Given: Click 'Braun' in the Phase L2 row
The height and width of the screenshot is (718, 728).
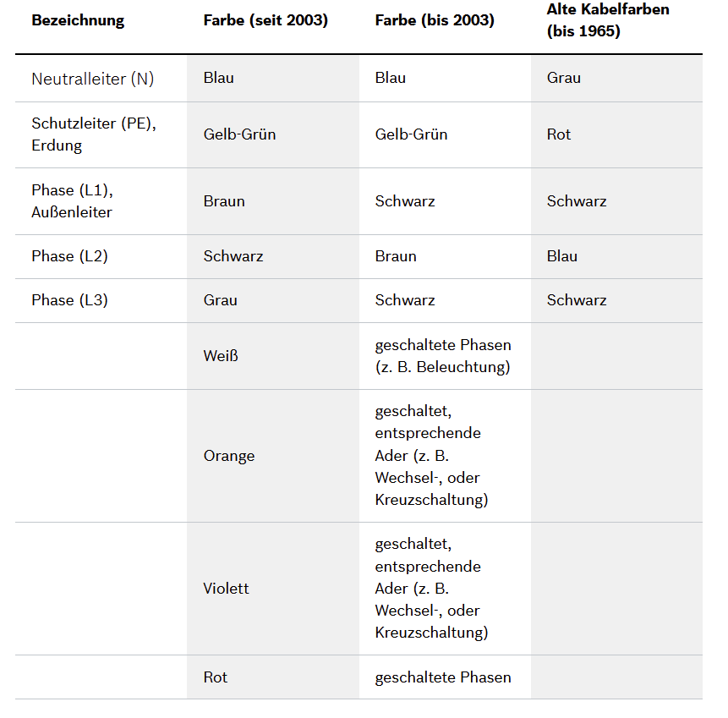Looking at the screenshot, I should point(396,256).
